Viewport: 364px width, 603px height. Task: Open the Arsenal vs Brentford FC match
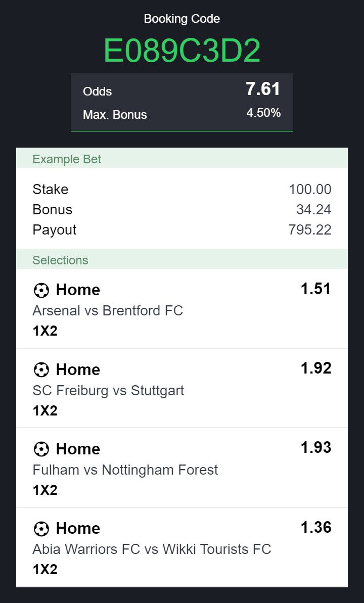click(108, 310)
